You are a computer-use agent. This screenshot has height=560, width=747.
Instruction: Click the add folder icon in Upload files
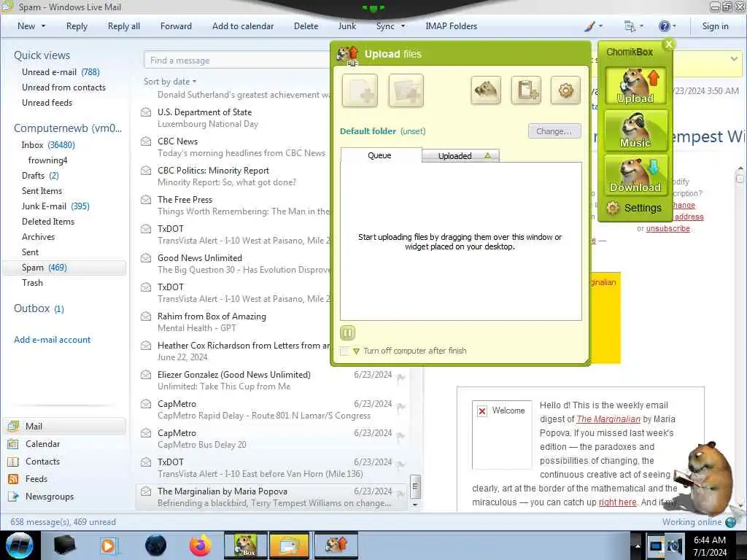(406, 90)
